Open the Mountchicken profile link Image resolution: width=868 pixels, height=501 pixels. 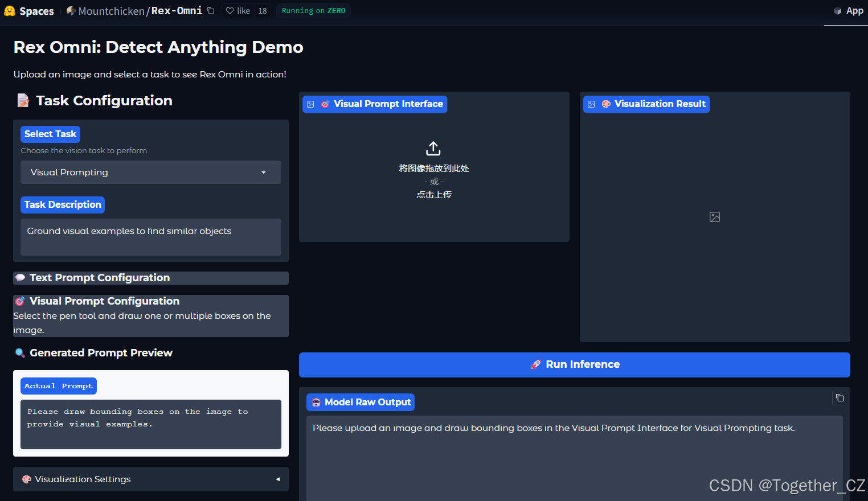[111, 11]
